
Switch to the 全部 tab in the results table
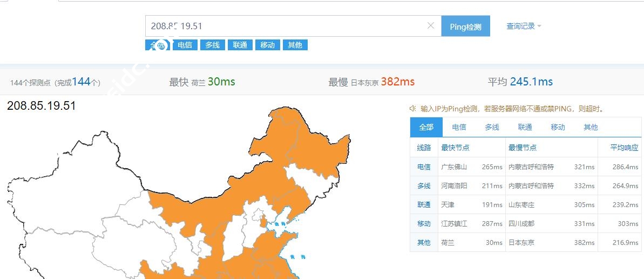click(426, 127)
